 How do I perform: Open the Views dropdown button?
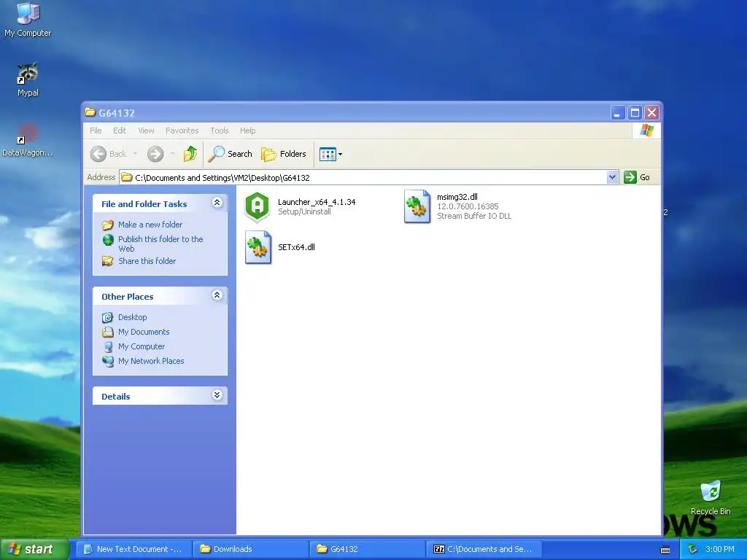point(330,154)
